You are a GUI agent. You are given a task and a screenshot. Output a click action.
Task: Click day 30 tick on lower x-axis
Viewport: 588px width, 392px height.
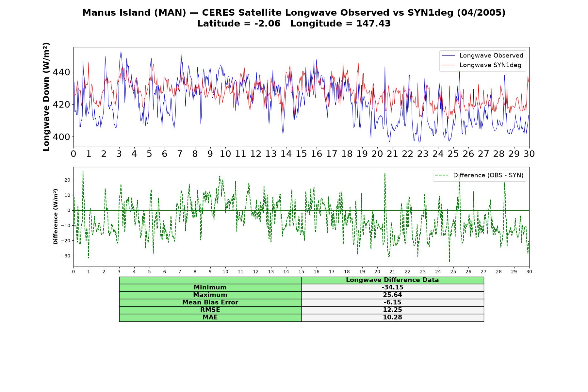[x=529, y=271]
